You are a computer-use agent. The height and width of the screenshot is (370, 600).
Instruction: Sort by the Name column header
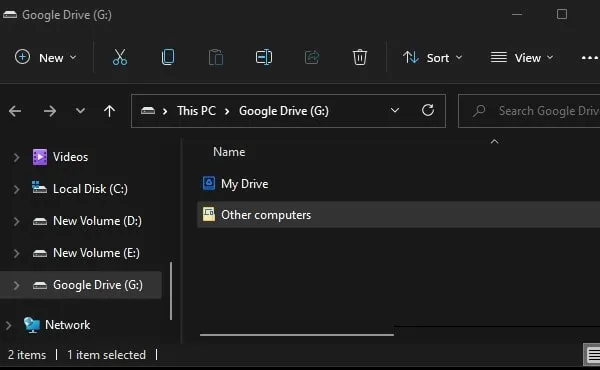[229, 152]
